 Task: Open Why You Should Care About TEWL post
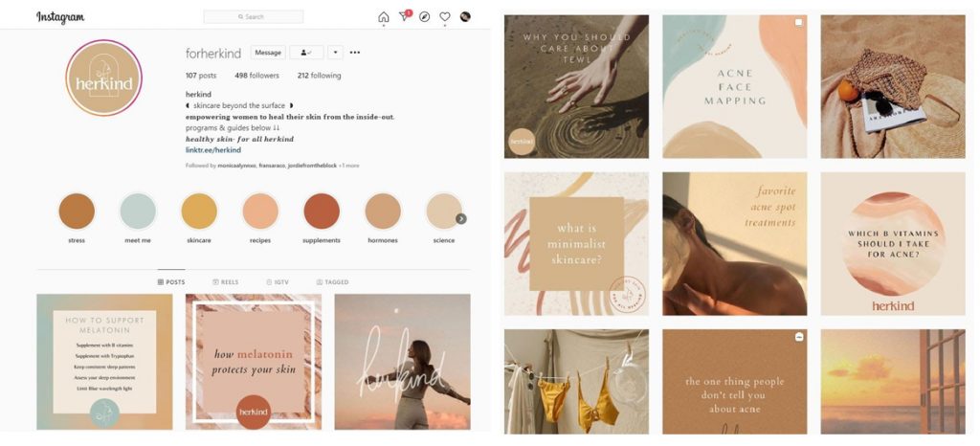pyautogui.click(x=576, y=86)
